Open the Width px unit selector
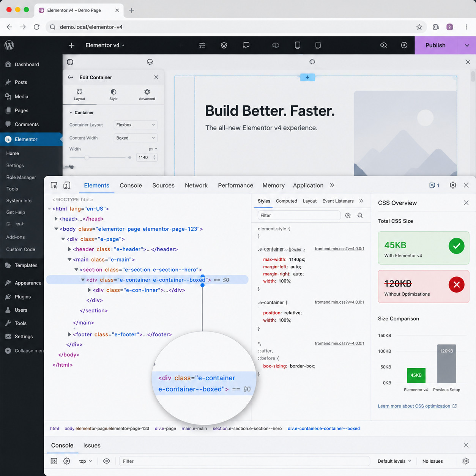 153,149
